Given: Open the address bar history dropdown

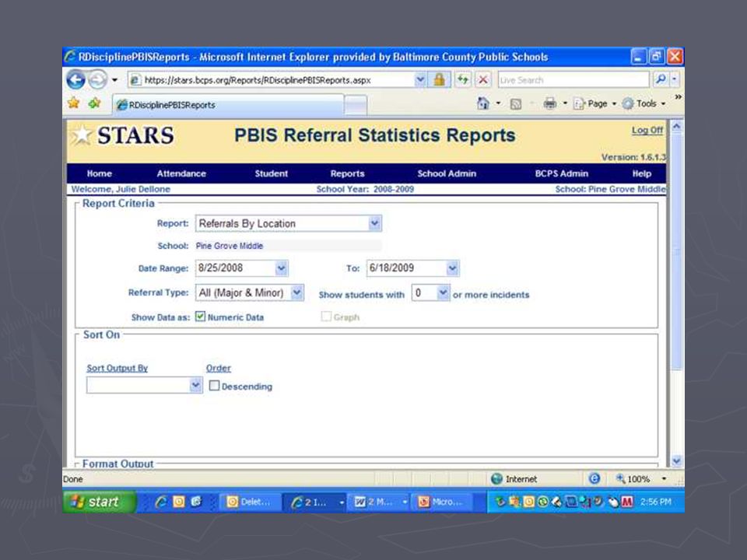Looking at the screenshot, I should click(x=420, y=79).
